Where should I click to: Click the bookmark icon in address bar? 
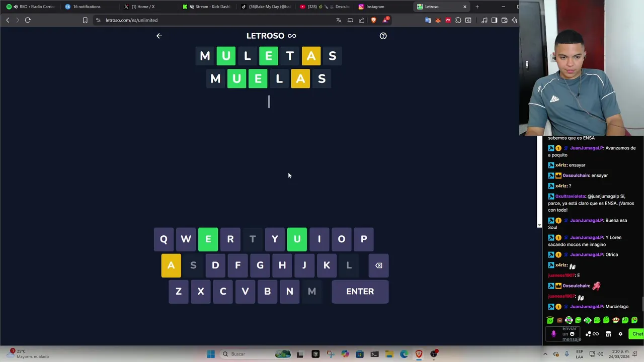click(x=85, y=20)
